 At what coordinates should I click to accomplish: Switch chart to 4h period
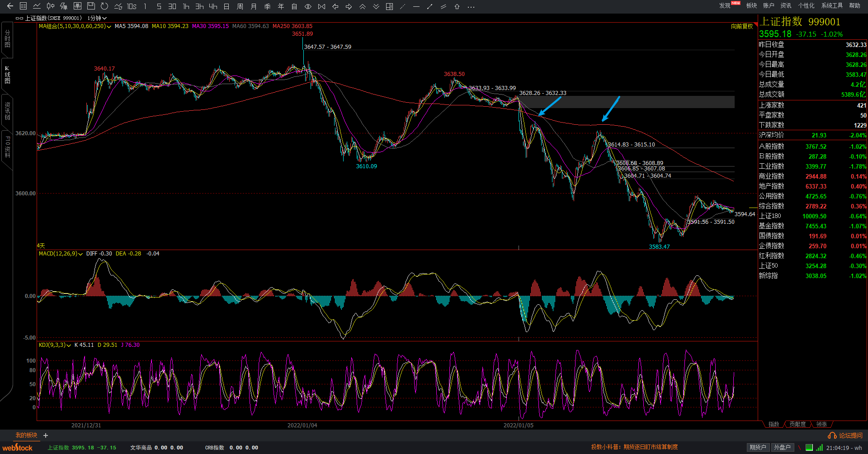213,6
